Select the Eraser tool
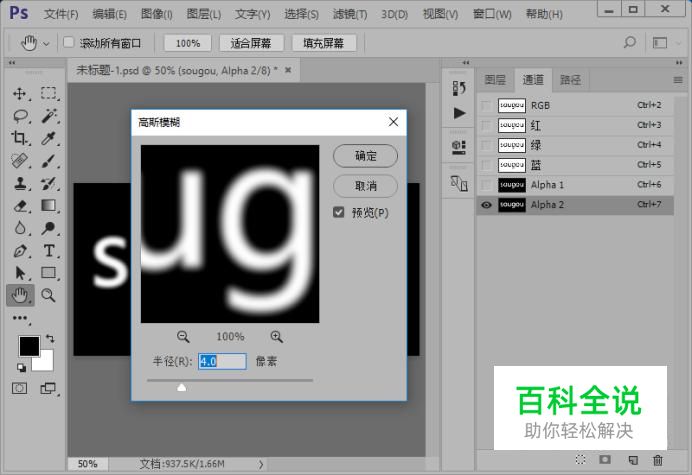The image size is (692, 475). [x=19, y=206]
